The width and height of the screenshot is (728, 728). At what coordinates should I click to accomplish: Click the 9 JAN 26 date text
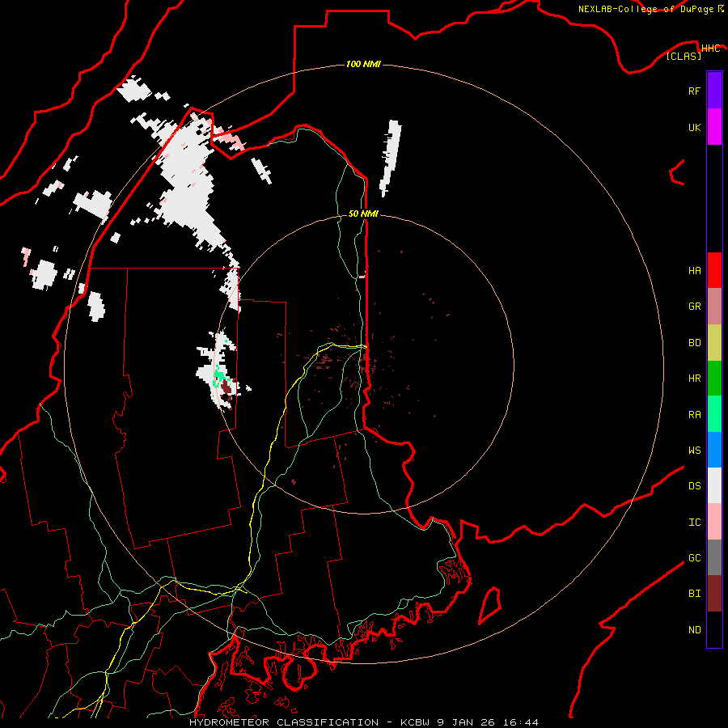point(468,722)
